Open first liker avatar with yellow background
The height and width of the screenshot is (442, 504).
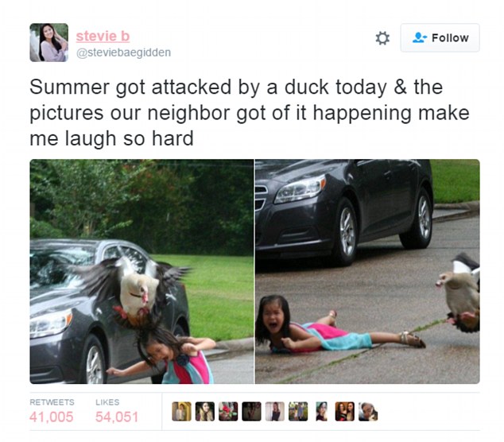tap(181, 412)
